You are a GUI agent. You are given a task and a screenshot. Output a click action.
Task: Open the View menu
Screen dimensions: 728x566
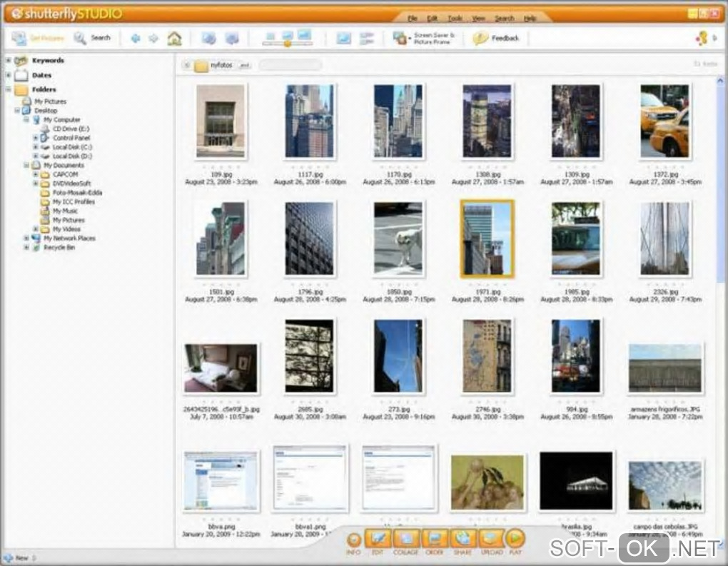pyautogui.click(x=478, y=18)
